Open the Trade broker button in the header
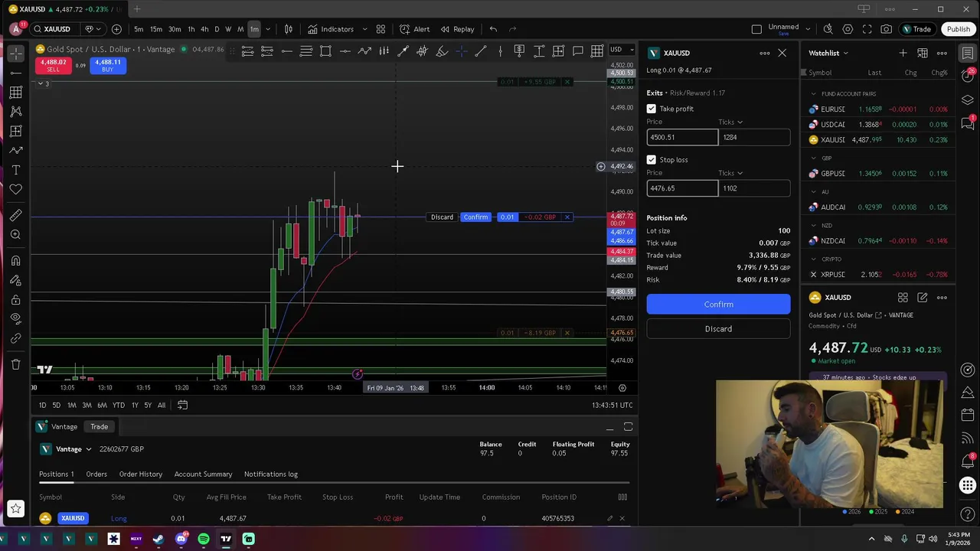The image size is (980, 551). (916, 29)
